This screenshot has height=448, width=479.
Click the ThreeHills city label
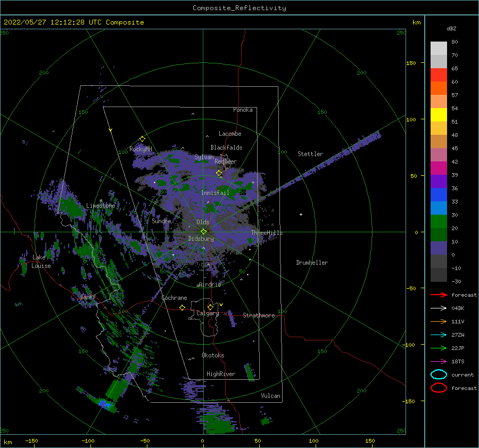(267, 233)
